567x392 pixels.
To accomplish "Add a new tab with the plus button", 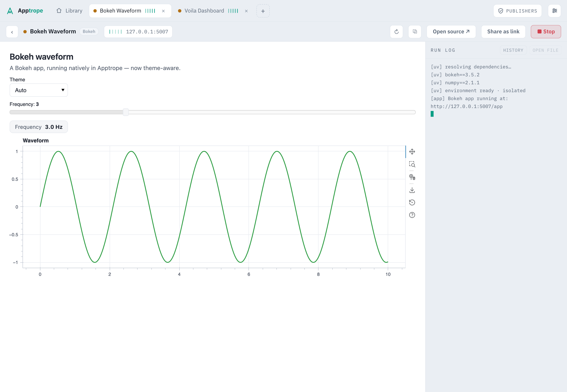I will coord(263,11).
